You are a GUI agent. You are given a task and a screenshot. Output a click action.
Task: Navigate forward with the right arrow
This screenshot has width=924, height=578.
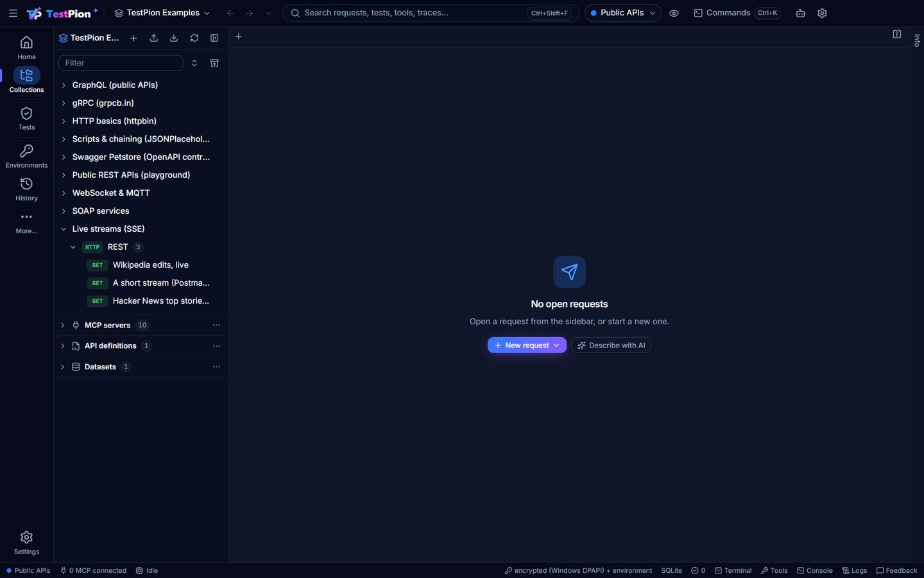[250, 13]
